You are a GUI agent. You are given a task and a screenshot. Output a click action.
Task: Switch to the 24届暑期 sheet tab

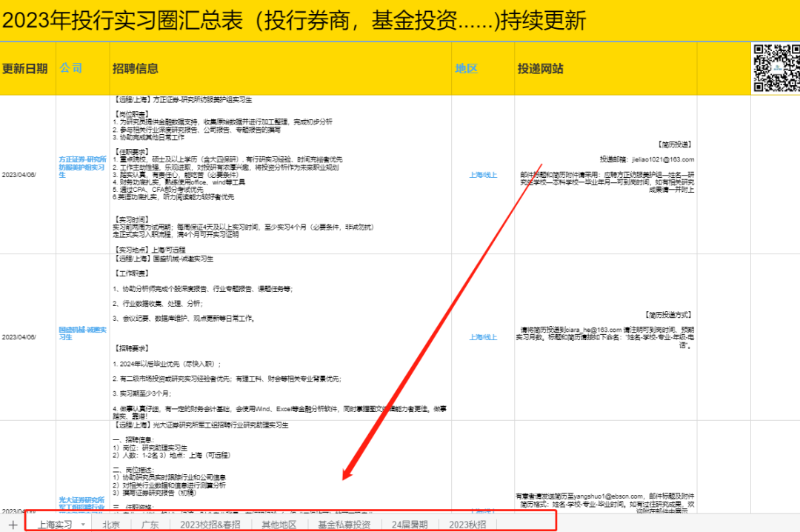(410, 525)
